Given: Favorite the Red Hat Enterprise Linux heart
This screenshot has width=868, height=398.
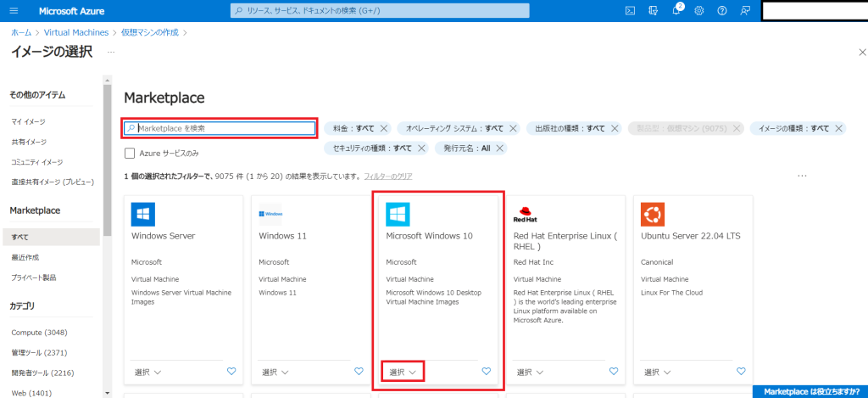Looking at the screenshot, I should pyautogui.click(x=614, y=372).
